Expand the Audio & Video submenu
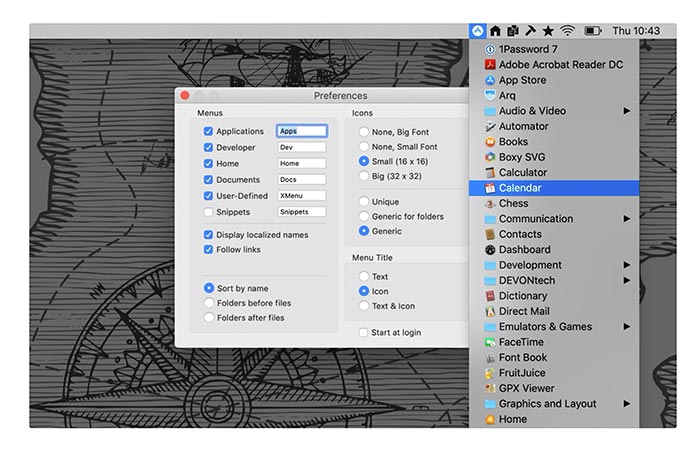Image resolution: width=700 pixels, height=450 pixels. tap(554, 111)
